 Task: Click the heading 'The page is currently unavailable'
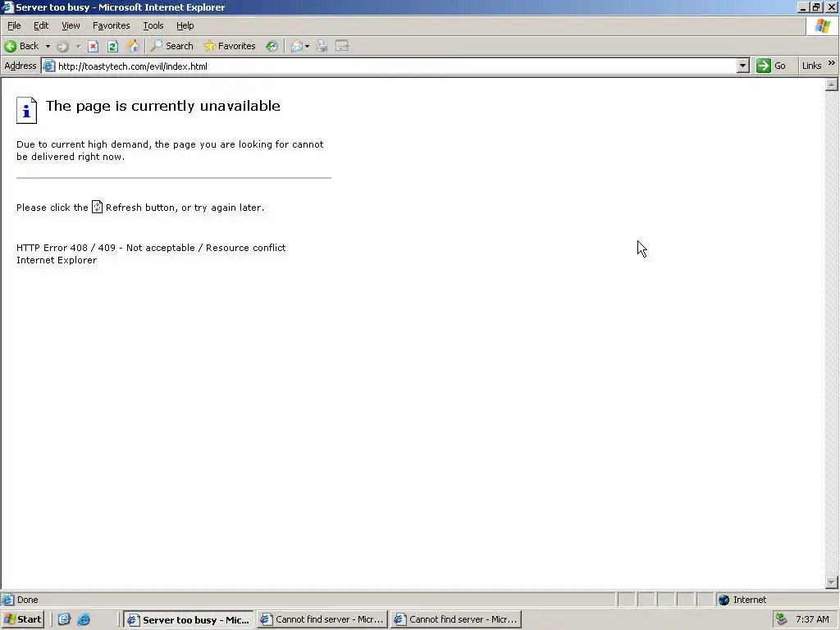pos(163,106)
